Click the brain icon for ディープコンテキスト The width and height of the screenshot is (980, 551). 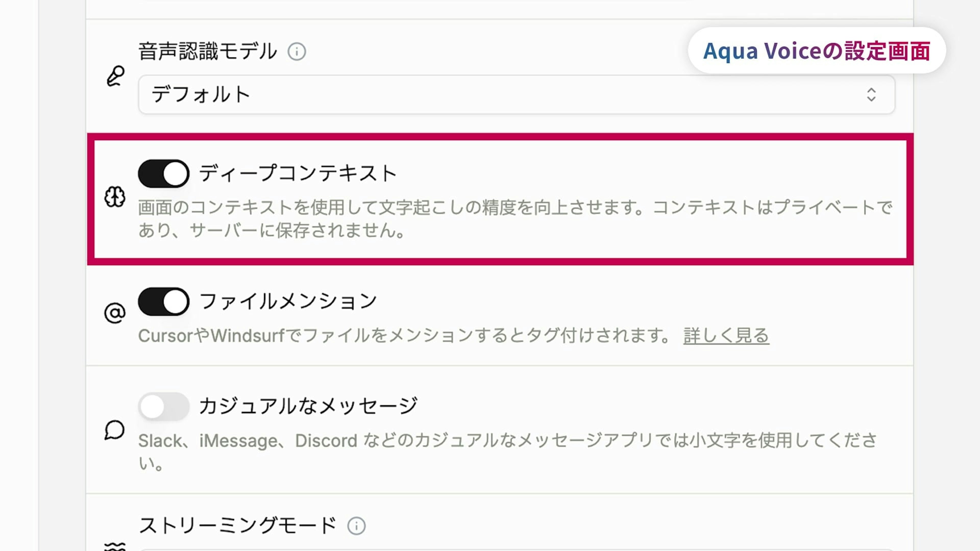click(x=115, y=197)
